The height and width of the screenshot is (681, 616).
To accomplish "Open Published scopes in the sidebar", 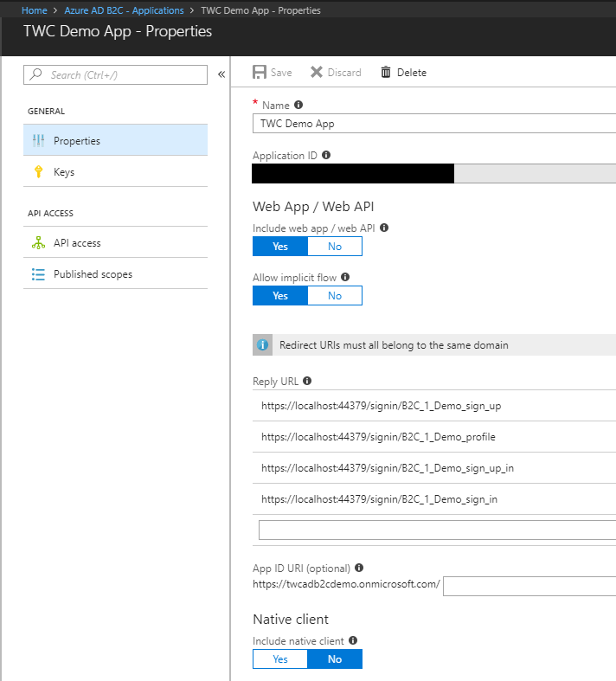I will (115, 274).
